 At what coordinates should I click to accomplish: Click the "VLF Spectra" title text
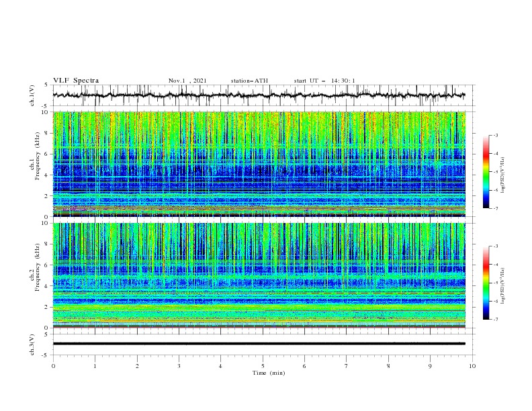tap(76, 81)
